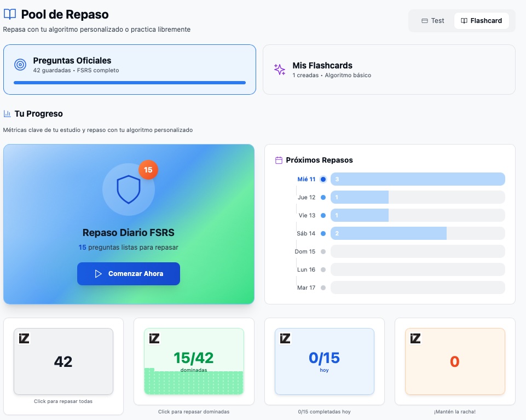
Task: Click the bar chart icon beside Tu Progreso
Action: click(7, 114)
